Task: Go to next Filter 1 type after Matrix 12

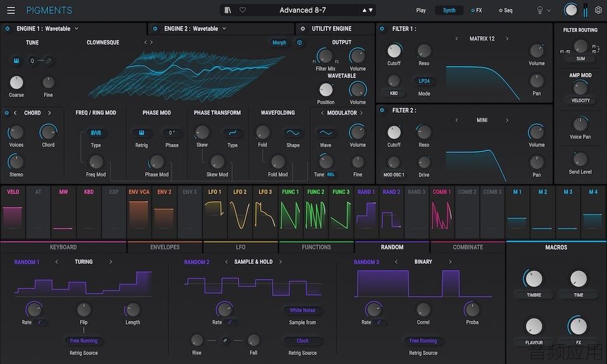Action: (x=507, y=39)
